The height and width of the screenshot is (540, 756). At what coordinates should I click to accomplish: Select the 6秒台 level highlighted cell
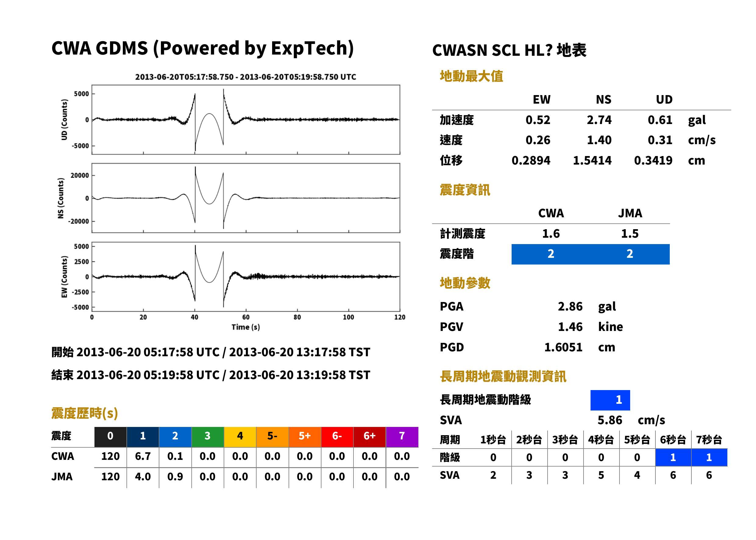click(x=673, y=457)
